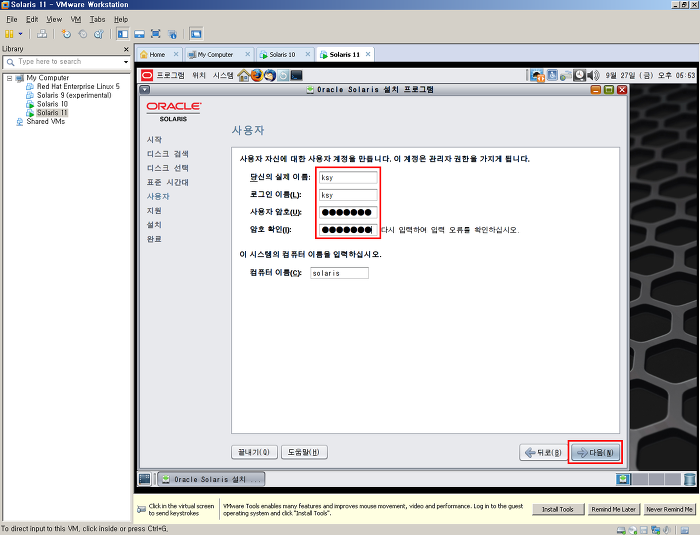This screenshot has height=535, width=700.
Task: Open the power options dropdown arrow
Action: (21, 34)
